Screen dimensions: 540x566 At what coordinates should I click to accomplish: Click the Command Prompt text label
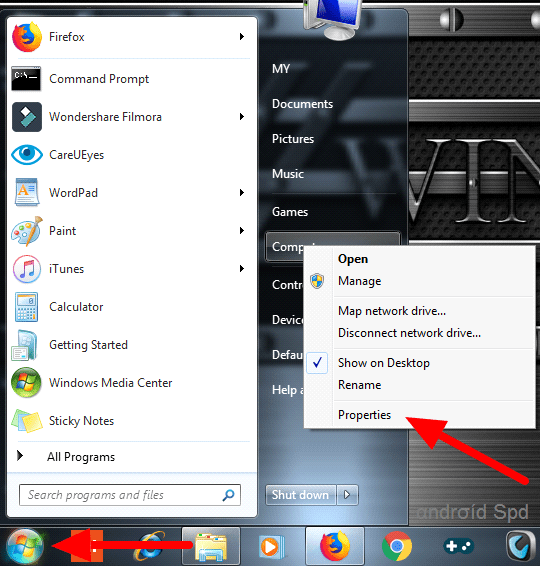point(99,79)
